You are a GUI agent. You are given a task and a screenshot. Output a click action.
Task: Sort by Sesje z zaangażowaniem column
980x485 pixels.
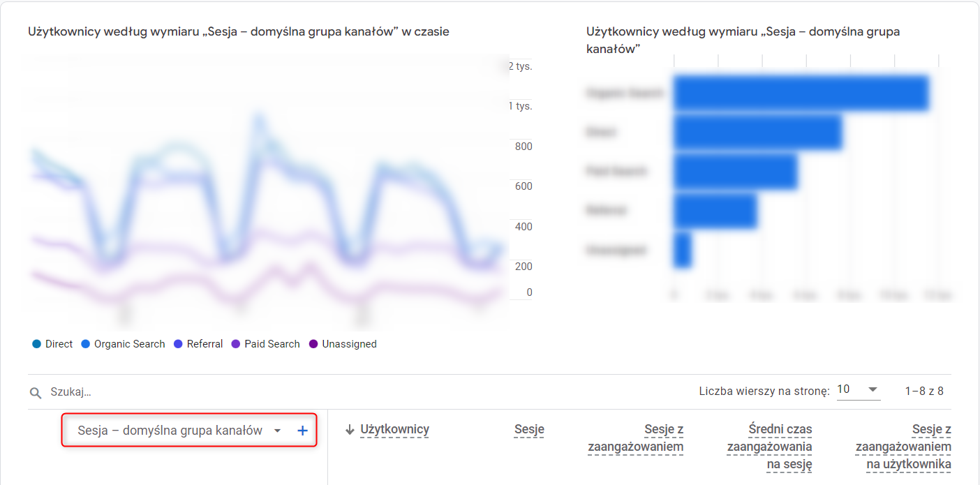tap(636, 438)
